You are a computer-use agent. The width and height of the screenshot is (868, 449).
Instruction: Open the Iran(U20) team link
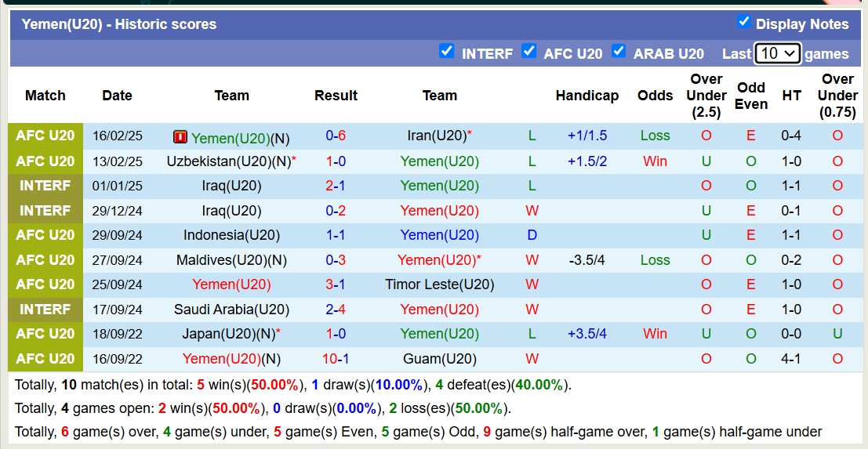pos(437,136)
